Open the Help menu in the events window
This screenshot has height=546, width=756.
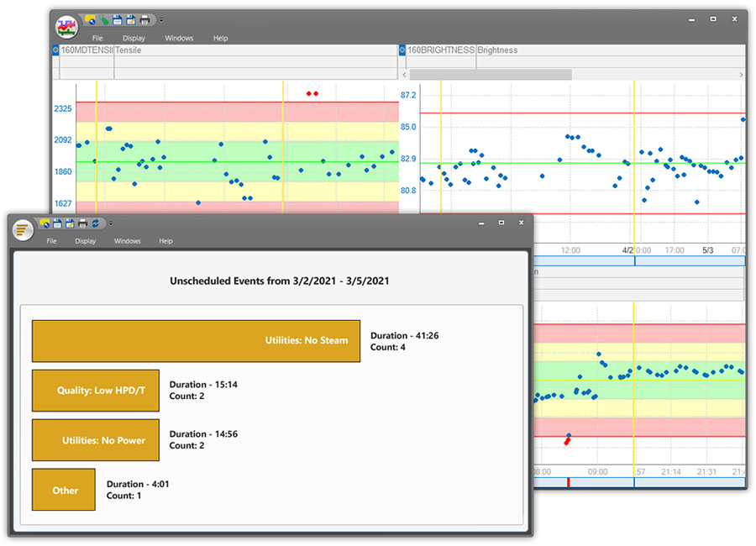click(x=165, y=241)
